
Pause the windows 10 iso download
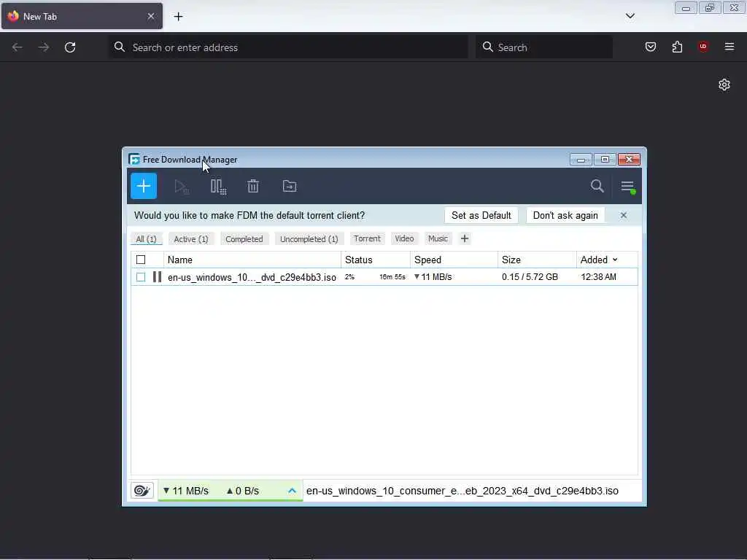[x=158, y=276]
